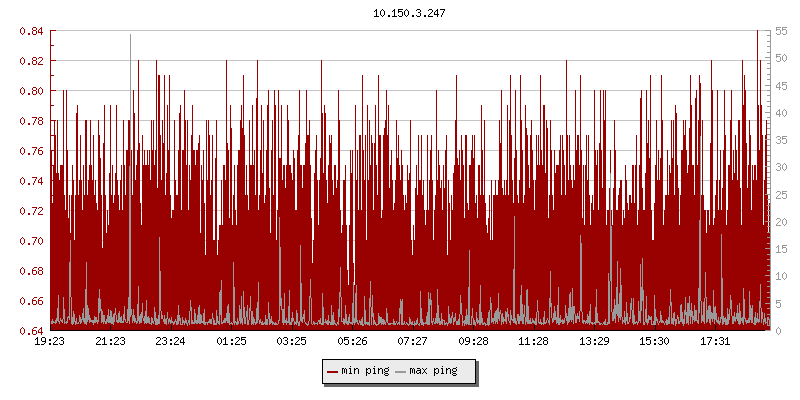Select the 23:24 time axis label

point(171,342)
